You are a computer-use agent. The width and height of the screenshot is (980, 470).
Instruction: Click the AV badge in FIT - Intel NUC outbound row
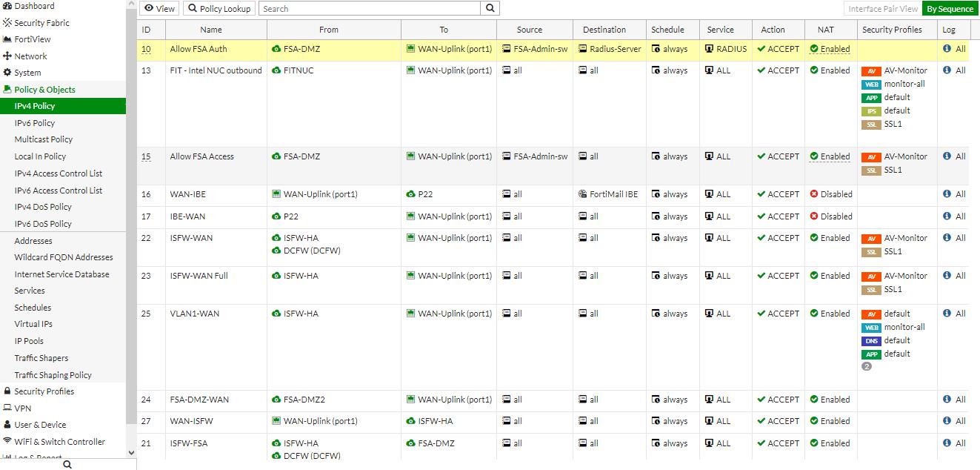871,71
